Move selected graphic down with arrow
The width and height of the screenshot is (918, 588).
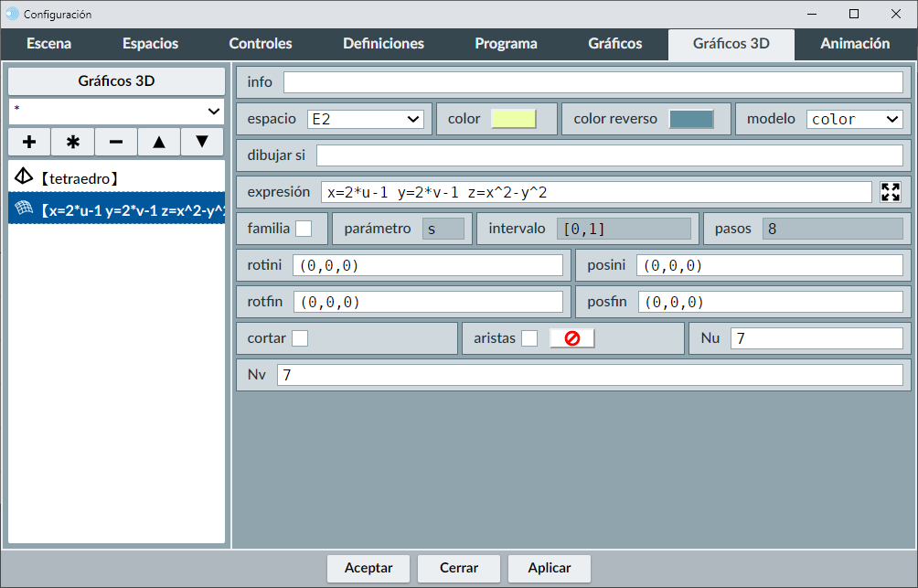[202, 142]
